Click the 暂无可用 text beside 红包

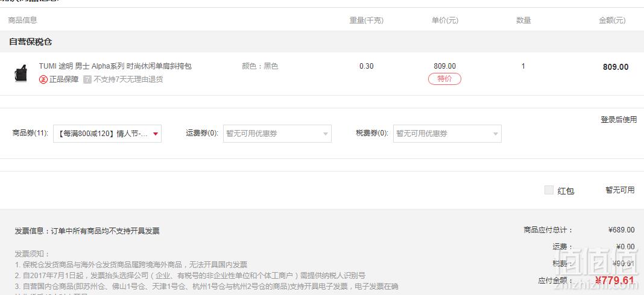620,190
